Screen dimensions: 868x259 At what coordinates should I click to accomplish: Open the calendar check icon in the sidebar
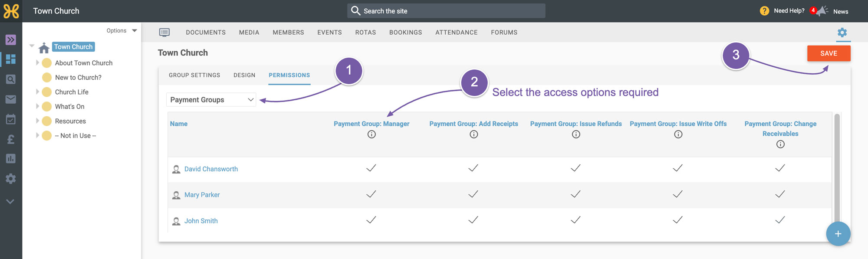pos(11,119)
